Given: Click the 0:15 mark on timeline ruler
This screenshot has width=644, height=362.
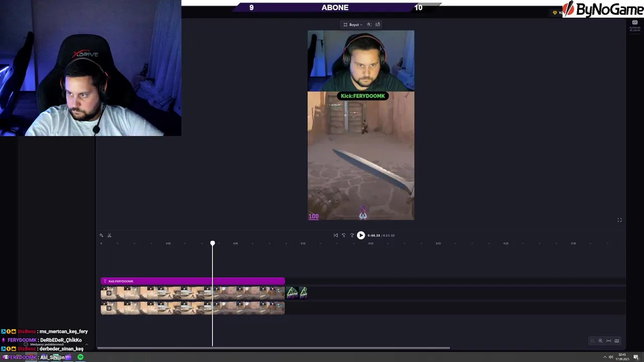Looking at the screenshot, I should coord(303,243).
